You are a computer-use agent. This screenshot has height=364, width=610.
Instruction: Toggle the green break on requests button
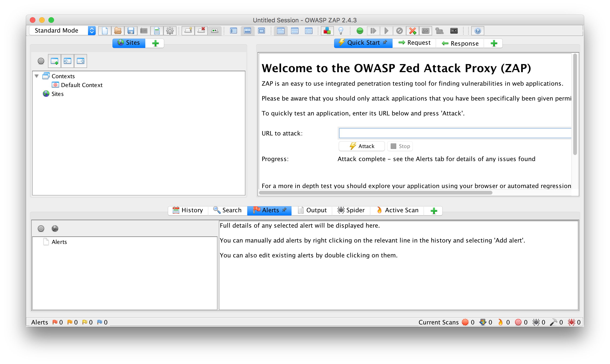click(360, 31)
